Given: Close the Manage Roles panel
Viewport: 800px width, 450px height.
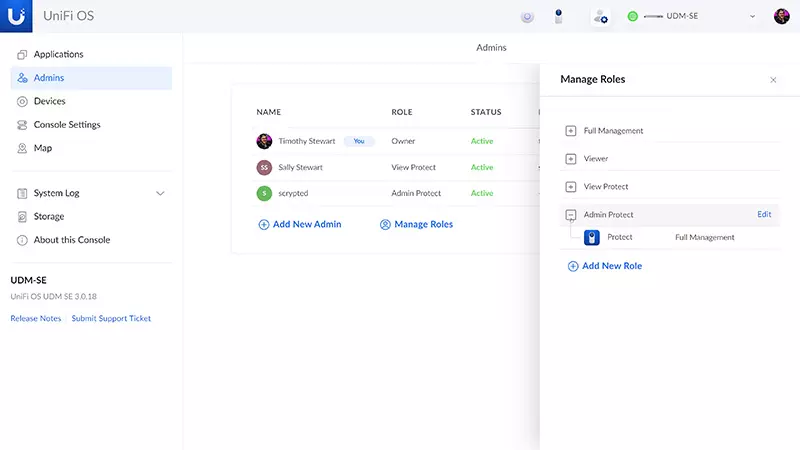Looking at the screenshot, I should pyautogui.click(x=773, y=80).
